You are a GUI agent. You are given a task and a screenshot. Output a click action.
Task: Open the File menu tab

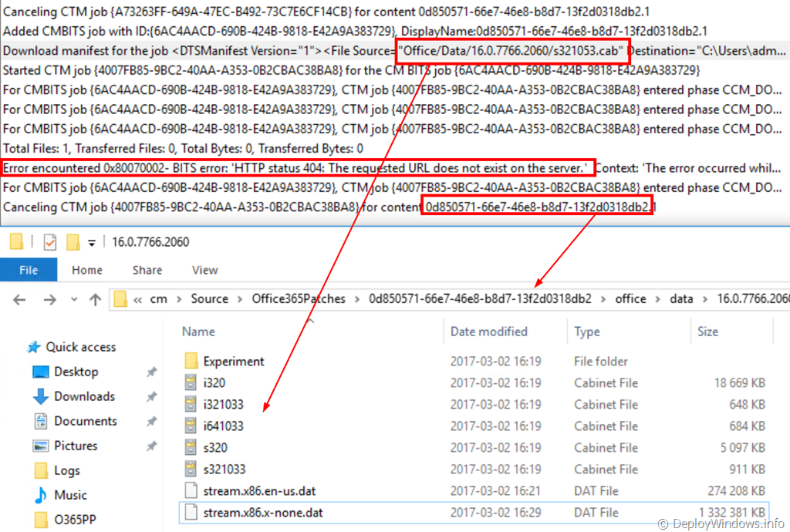click(x=29, y=270)
